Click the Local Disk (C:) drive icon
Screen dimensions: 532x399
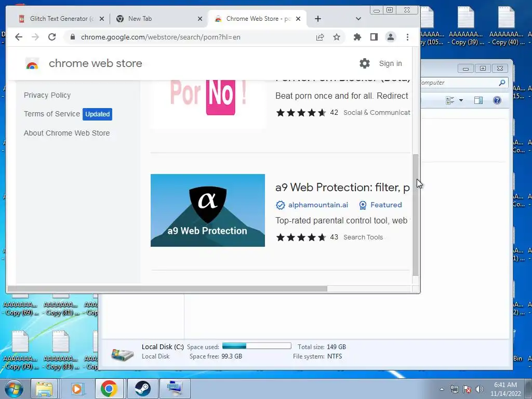123,354
